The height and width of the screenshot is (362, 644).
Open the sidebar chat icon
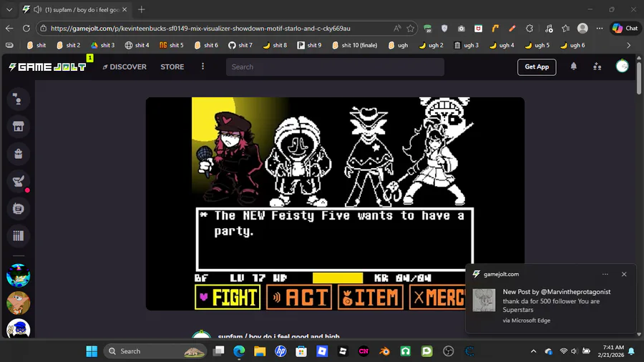click(x=18, y=209)
